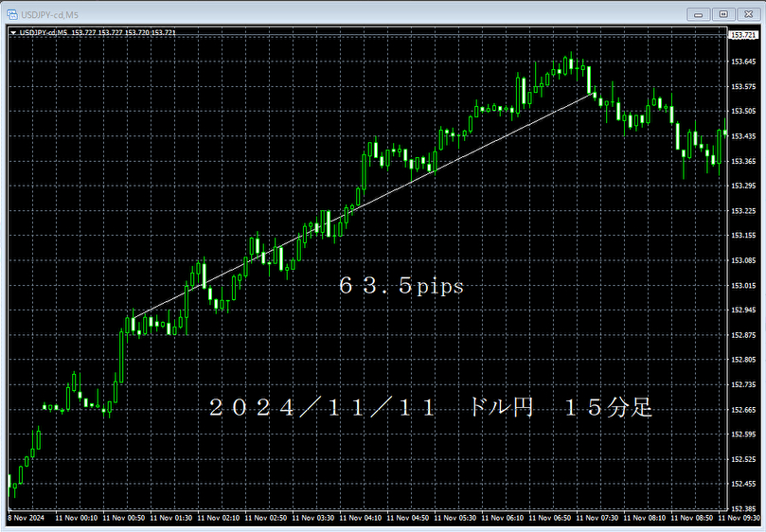Click time axis label 11 Nov 06:50

(x=550, y=518)
